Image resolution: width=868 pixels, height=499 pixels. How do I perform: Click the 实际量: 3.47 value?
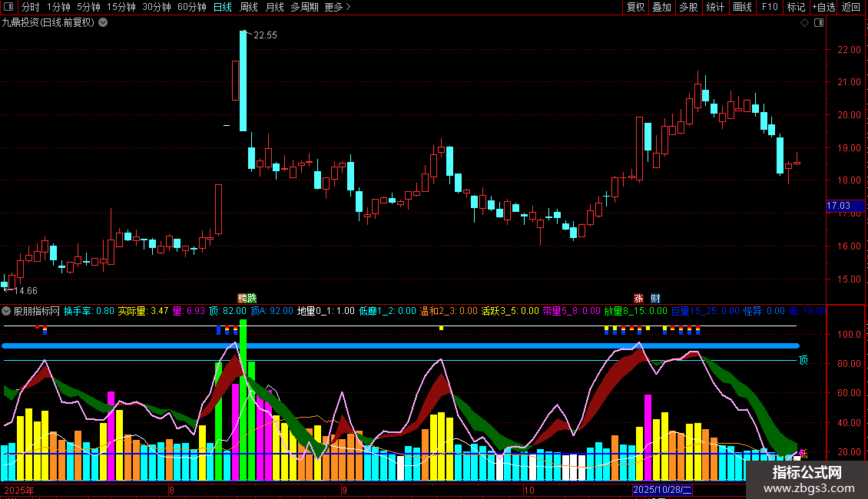pos(143,311)
